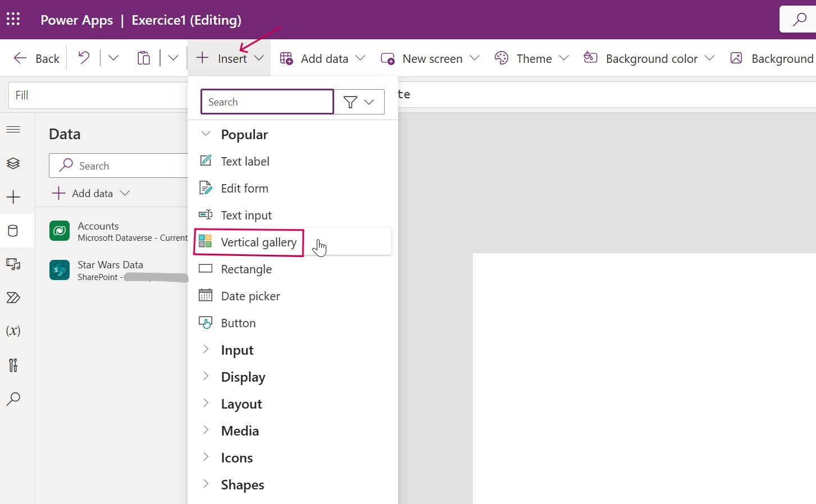Click the Power Apps title link
This screenshot has width=816, height=504.
pos(77,20)
